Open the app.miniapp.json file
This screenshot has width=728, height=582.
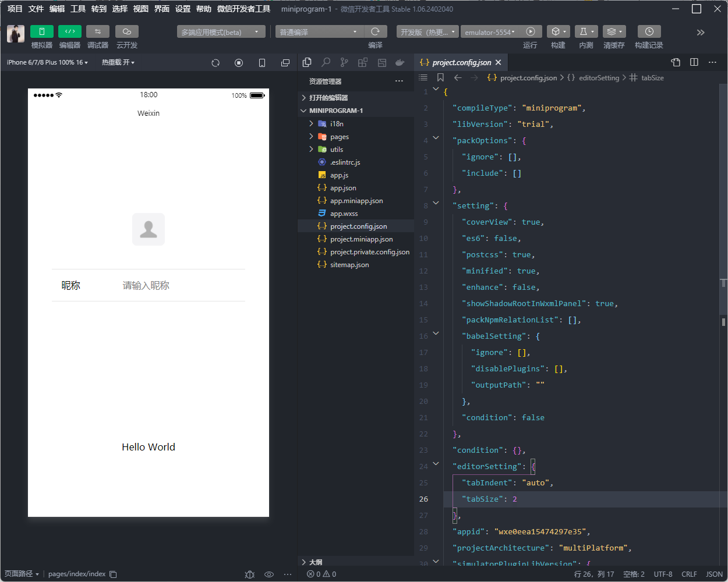tap(356, 201)
